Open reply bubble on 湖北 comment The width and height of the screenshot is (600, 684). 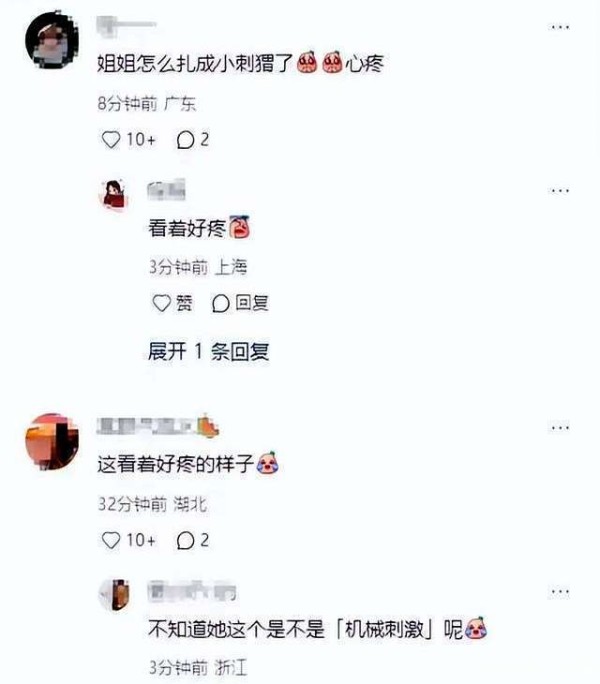click(185, 540)
